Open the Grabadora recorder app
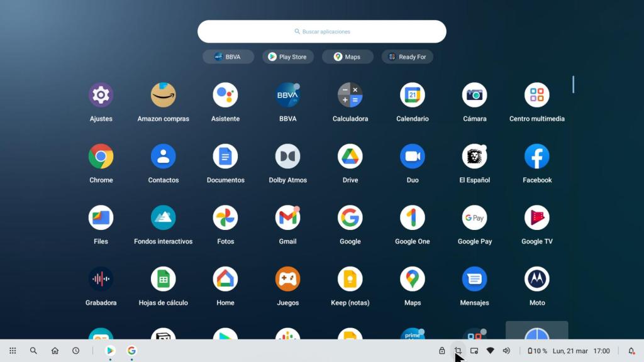 101,279
